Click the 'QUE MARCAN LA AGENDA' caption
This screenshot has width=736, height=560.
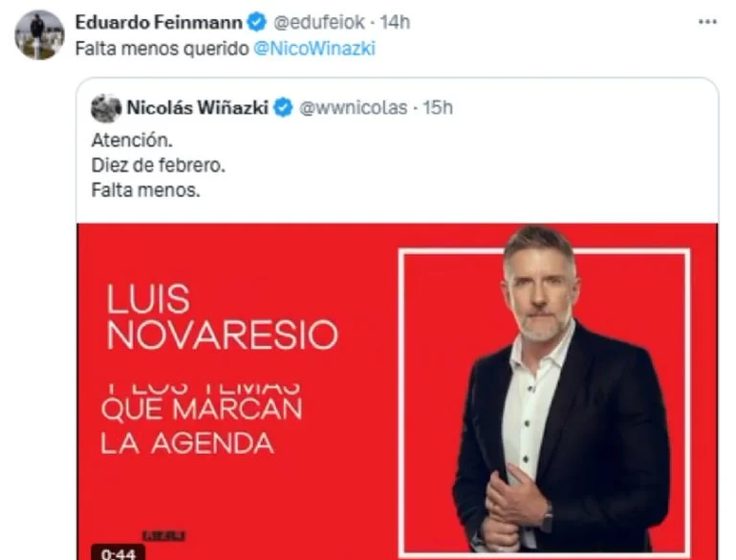[x=202, y=426]
